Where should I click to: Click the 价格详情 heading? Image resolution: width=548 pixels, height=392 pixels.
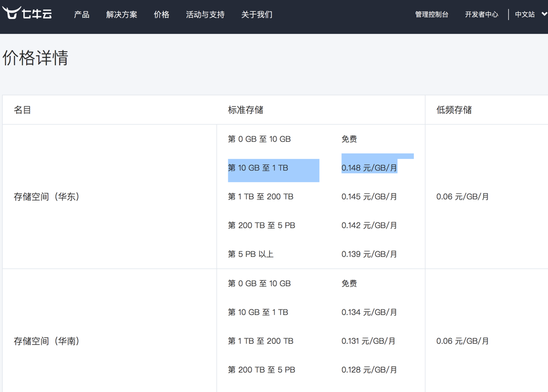(x=35, y=58)
